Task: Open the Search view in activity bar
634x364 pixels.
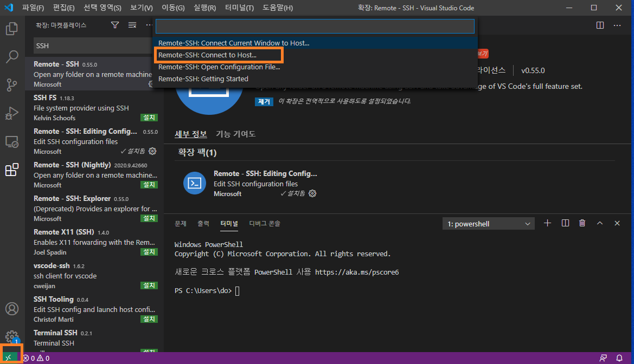Action: tap(12, 57)
